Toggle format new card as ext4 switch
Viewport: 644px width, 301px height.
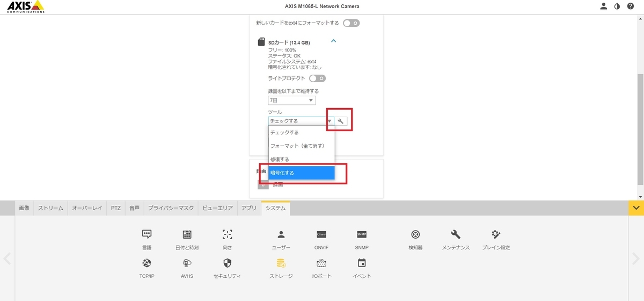(x=352, y=23)
